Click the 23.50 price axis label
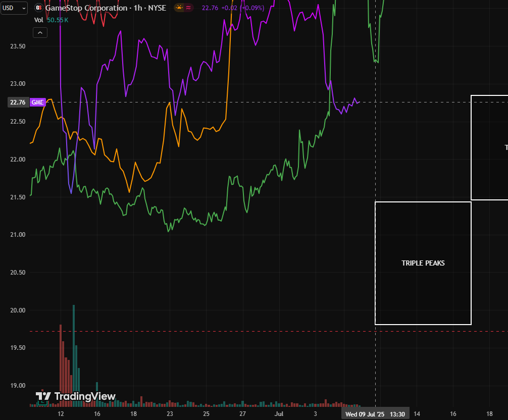The height and width of the screenshot is (420, 508). point(18,46)
